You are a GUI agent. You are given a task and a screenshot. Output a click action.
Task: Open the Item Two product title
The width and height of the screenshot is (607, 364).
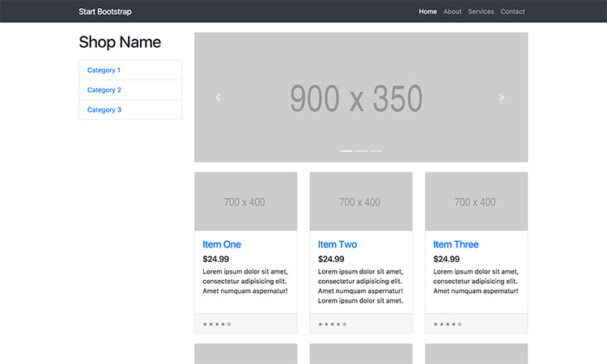(337, 244)
